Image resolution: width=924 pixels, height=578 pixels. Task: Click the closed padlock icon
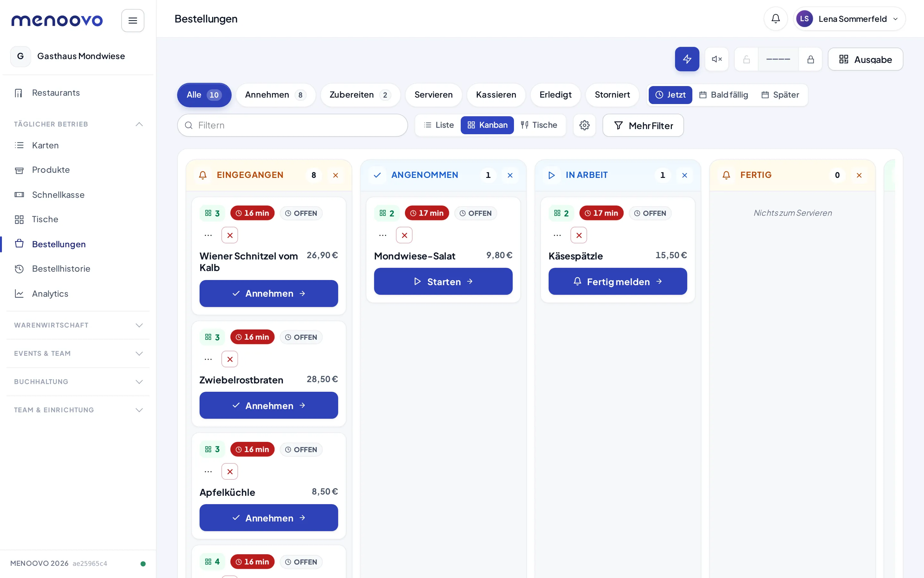click(x=810, y=59)
